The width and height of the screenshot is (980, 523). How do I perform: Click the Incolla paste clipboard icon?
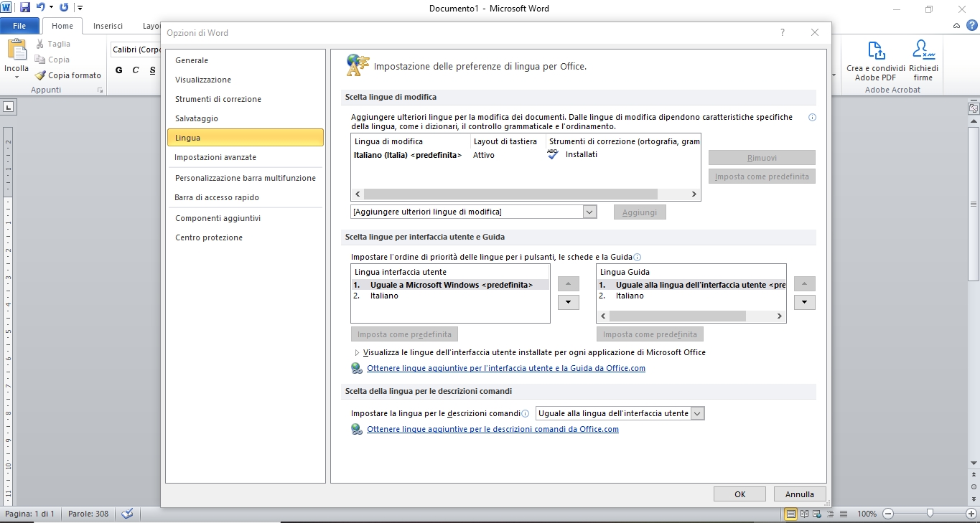click(x=16, y=50)
